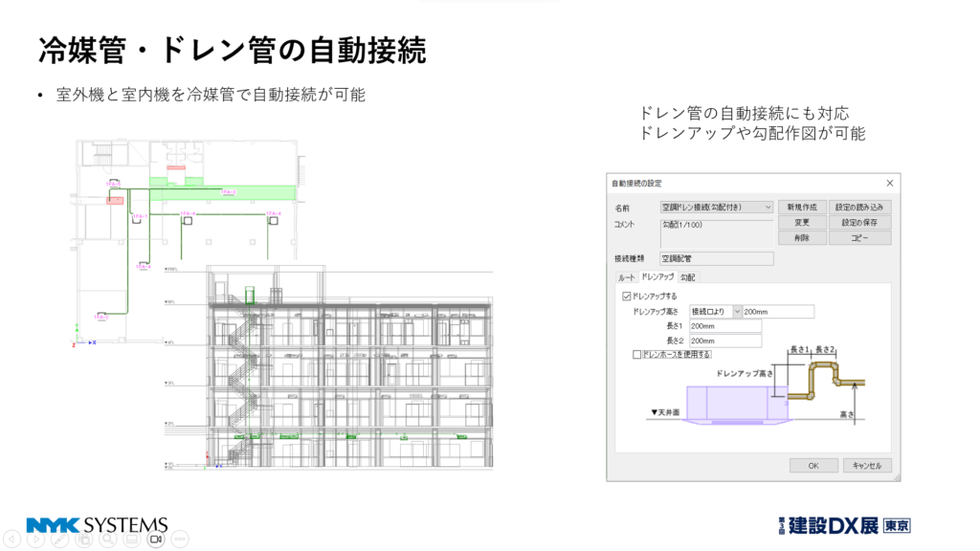
Task: Go to the previous slide arrow icon
Action: click(11, 539)
